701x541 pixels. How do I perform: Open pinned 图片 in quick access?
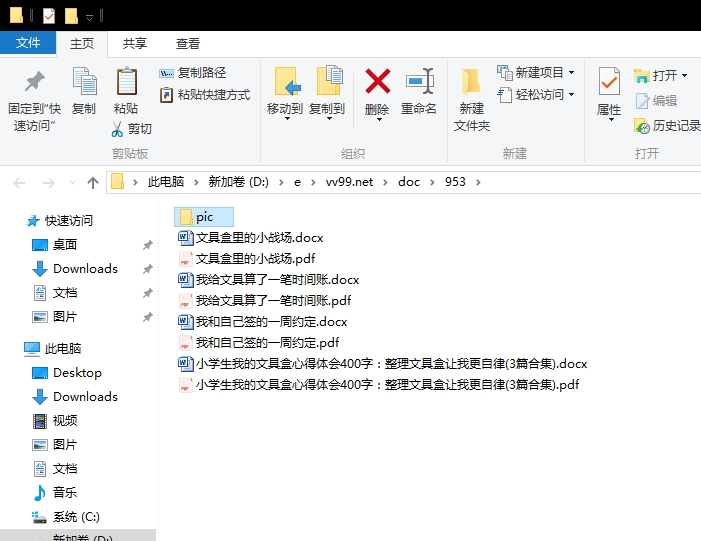[55, 317]
